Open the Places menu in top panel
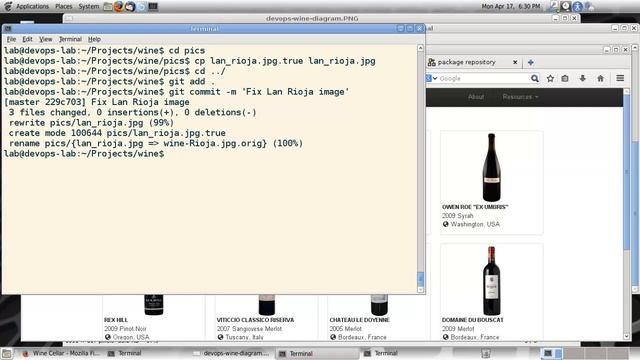Image resolution: width=640 pixels, height=360 pixels. tap(64, 7)
